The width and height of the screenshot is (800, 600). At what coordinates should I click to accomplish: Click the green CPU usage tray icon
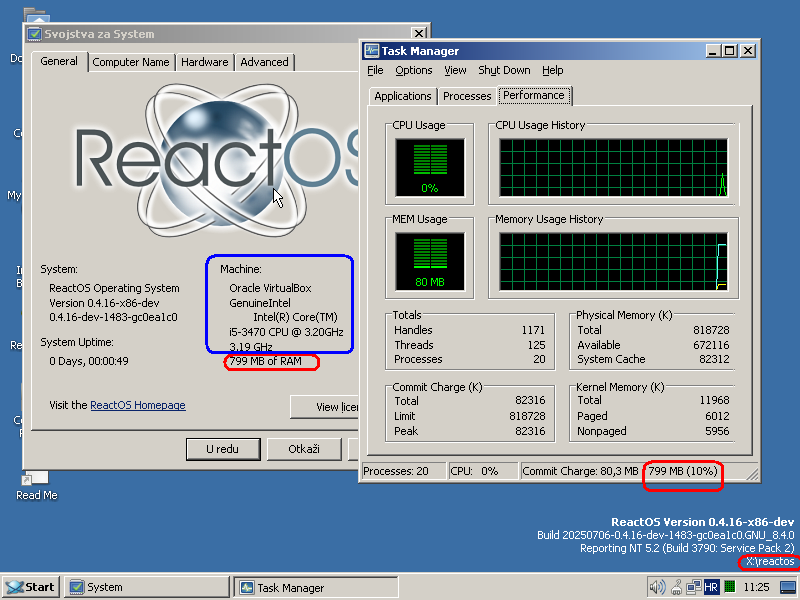pyautogui.click(x=730, y=587)
